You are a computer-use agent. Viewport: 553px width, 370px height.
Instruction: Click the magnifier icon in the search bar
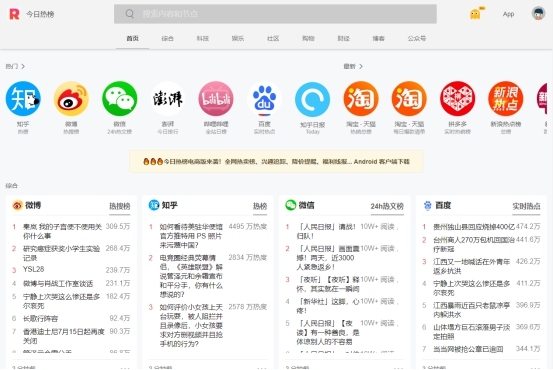(129, 14)
